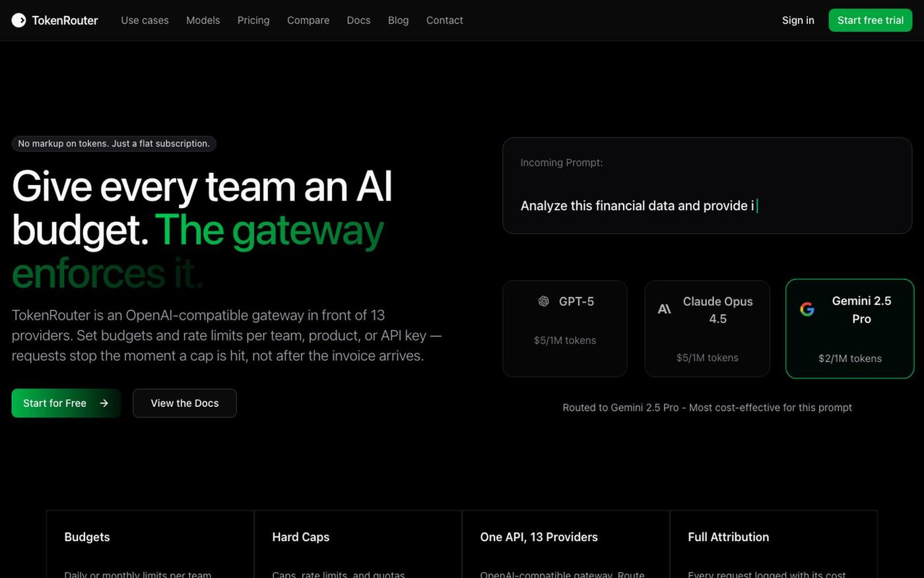Click the 'Routed to Gemini 2.5 Pro' status text
This screenshot has height=578, width=924.
707,408
